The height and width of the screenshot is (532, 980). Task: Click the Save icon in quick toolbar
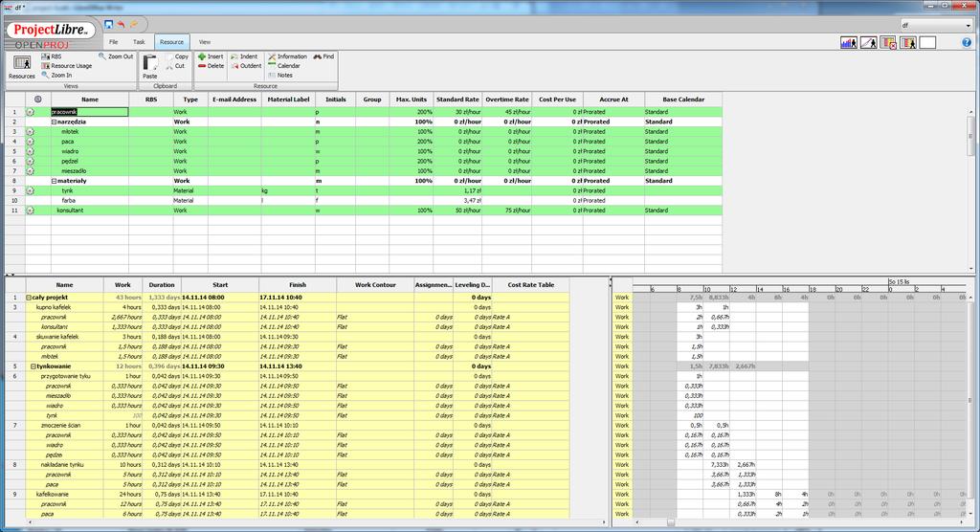[109, 24]
